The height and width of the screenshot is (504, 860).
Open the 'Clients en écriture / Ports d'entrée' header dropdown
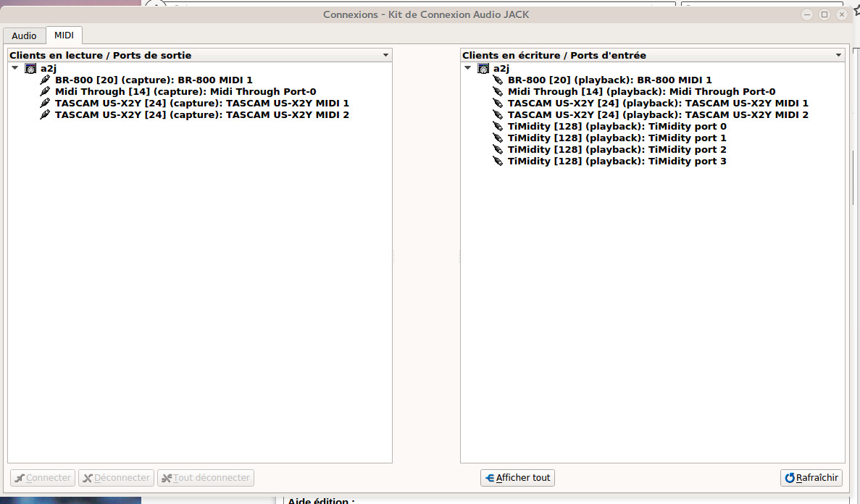click(838, 55)
